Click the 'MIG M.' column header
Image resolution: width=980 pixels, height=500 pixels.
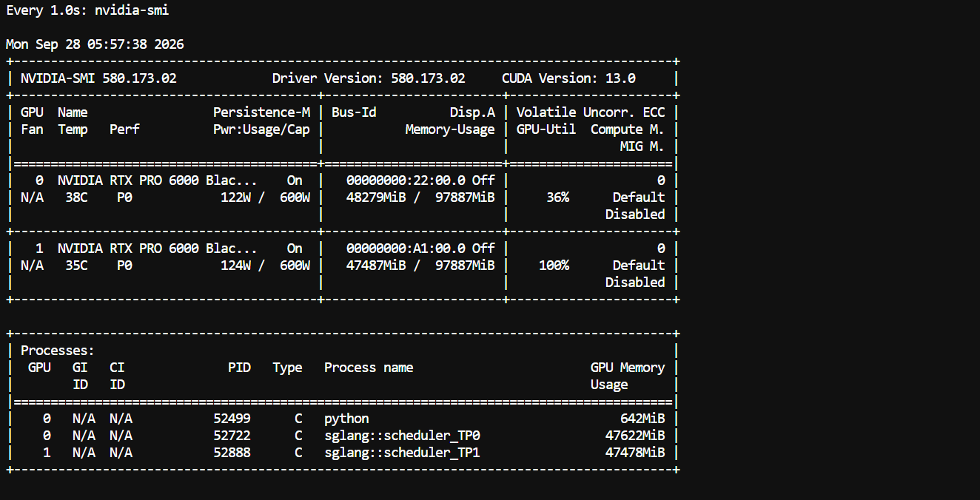click(642, 146)
